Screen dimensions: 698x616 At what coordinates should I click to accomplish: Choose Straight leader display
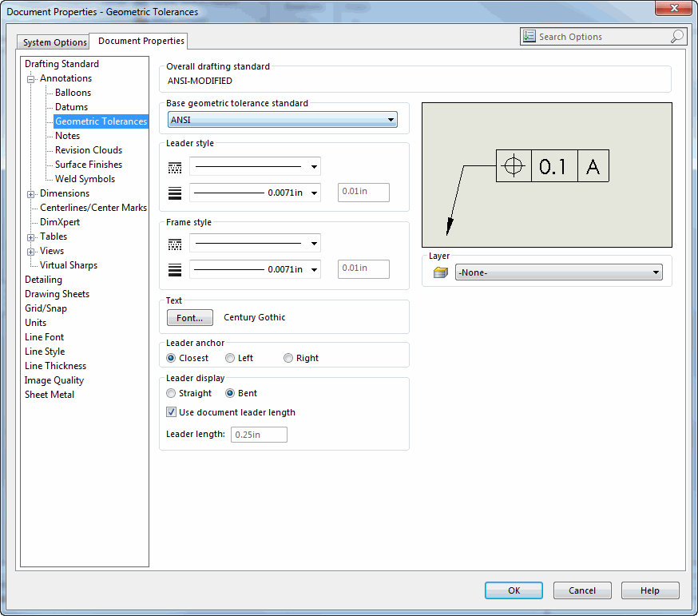coord(170,393)
